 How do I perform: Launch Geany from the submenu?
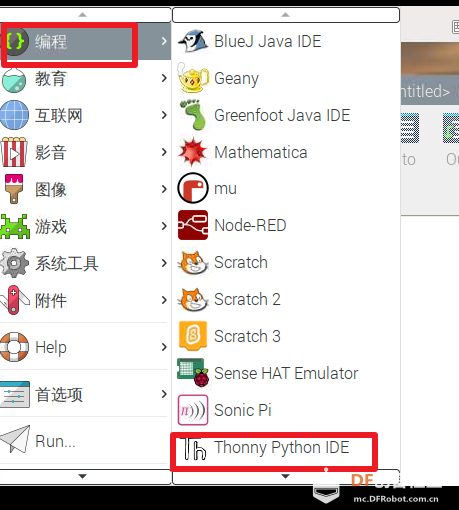[286, 78]
